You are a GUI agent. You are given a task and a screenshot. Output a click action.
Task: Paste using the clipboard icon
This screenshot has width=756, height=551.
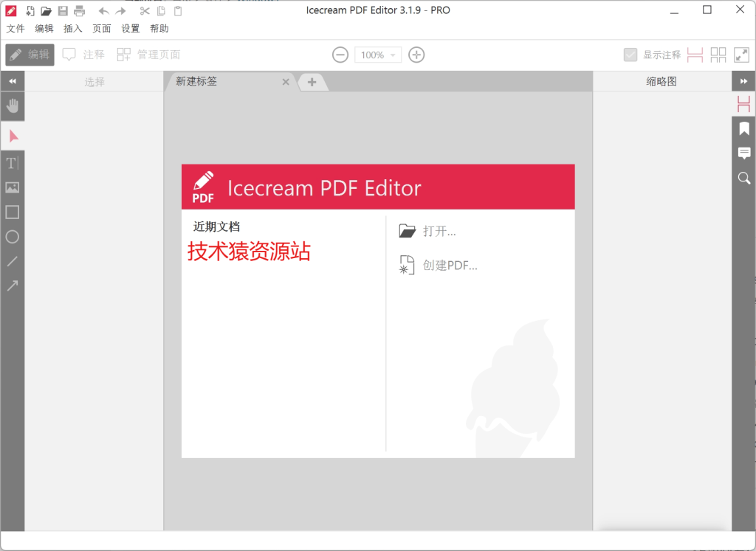click(178, 10)
